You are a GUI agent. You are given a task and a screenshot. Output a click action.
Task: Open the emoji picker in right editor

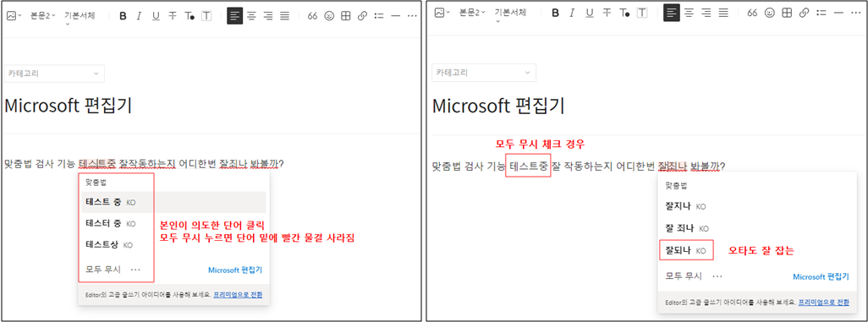pos(770,13)
